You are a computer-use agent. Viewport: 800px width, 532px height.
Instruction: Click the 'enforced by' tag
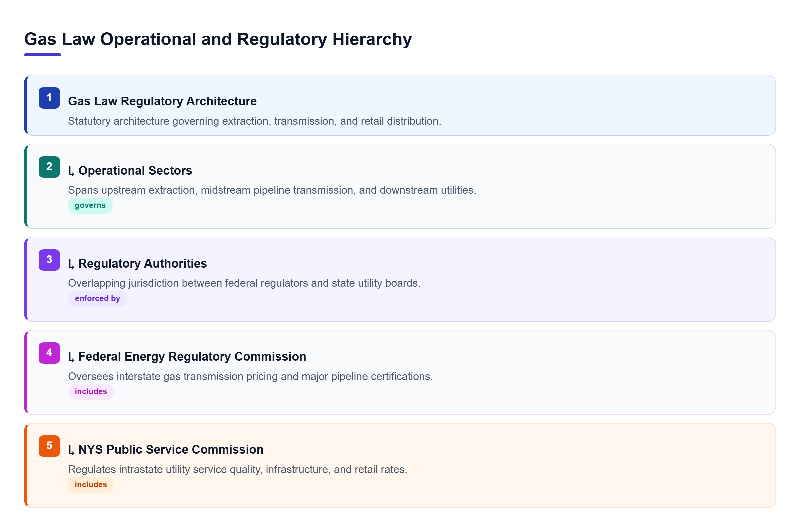coord(97,299)
